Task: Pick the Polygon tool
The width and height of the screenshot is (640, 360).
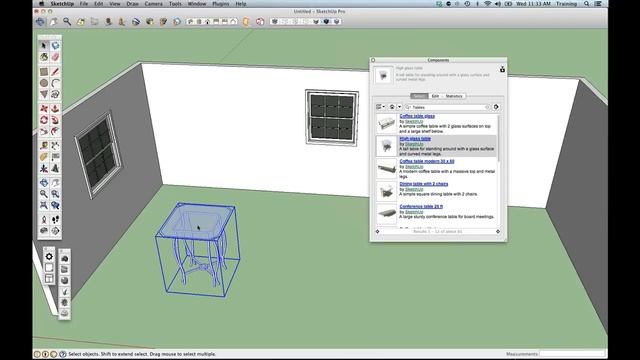Action: (44, 94)
